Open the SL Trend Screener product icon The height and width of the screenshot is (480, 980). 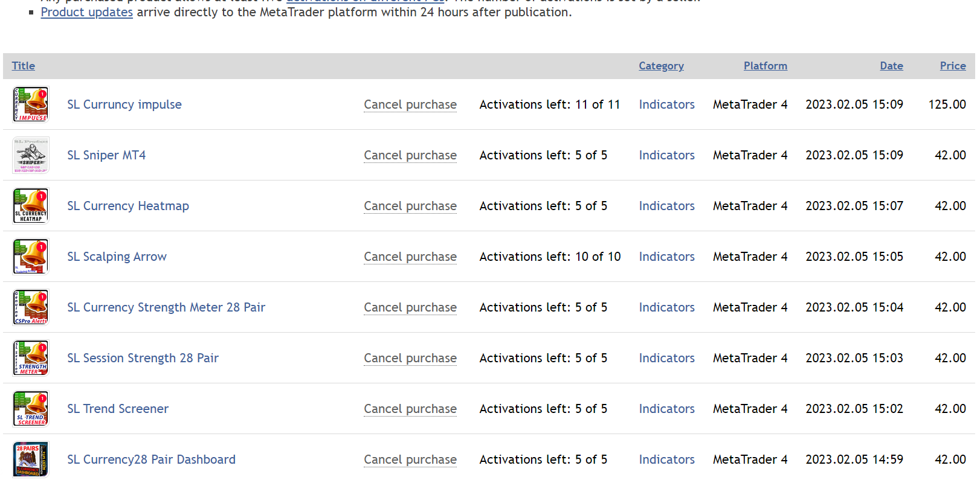click(x=31, y=409)
